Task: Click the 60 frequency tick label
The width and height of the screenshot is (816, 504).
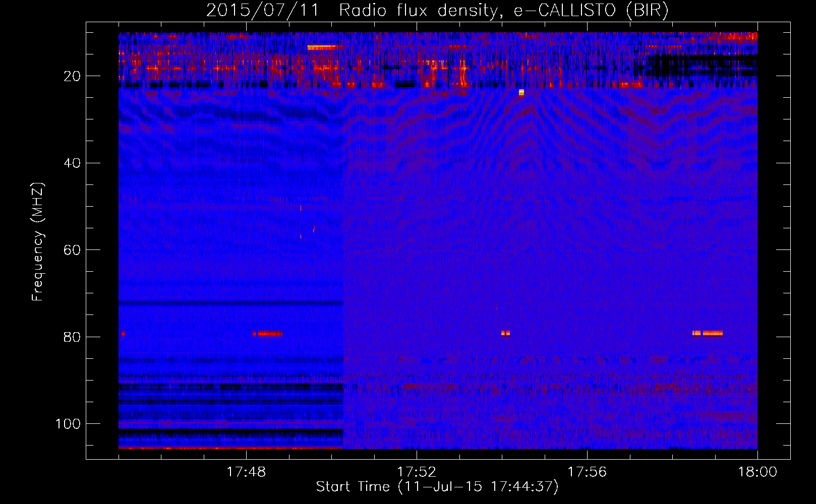Action: [72, 250]
